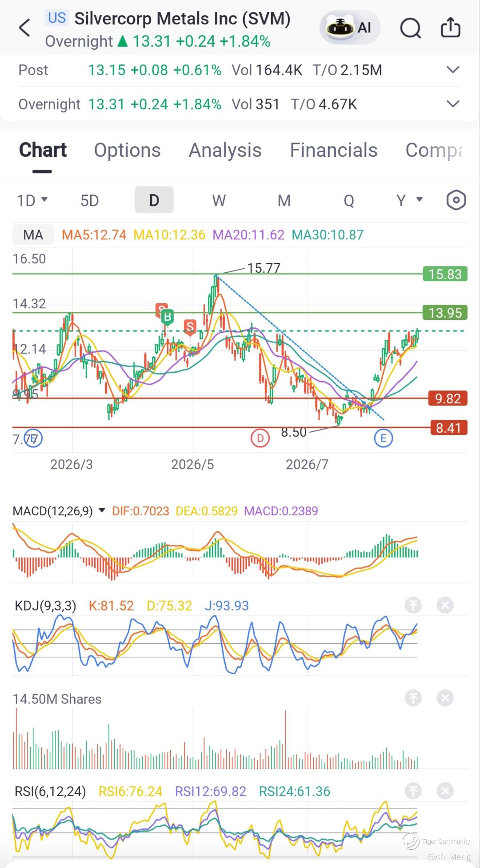Tap the DIF:0.7023 value
480x868 pixels.
tap(140, 511)
